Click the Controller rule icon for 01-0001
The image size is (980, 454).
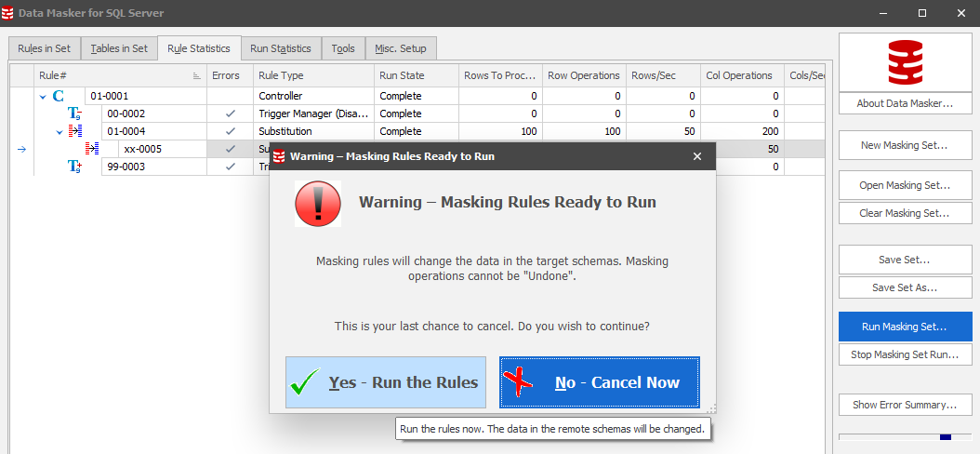[x=59, y=96]
